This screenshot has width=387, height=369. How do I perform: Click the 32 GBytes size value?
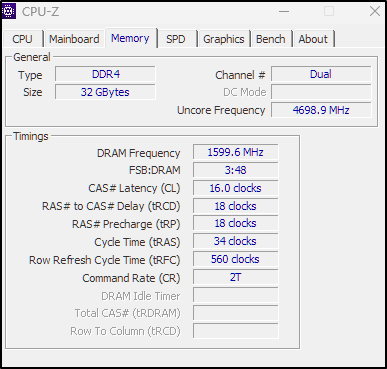click(x=105, y=92)
